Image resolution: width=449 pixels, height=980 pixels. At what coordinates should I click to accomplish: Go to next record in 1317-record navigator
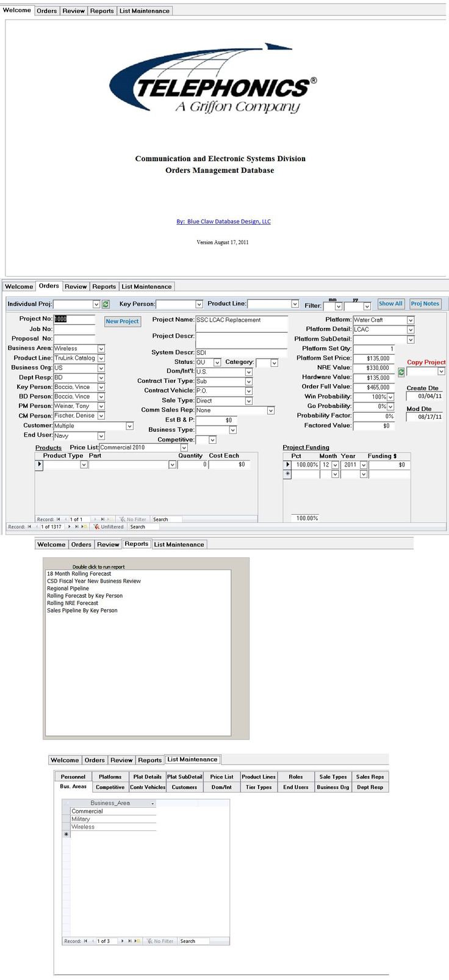(x=69, y=526)
